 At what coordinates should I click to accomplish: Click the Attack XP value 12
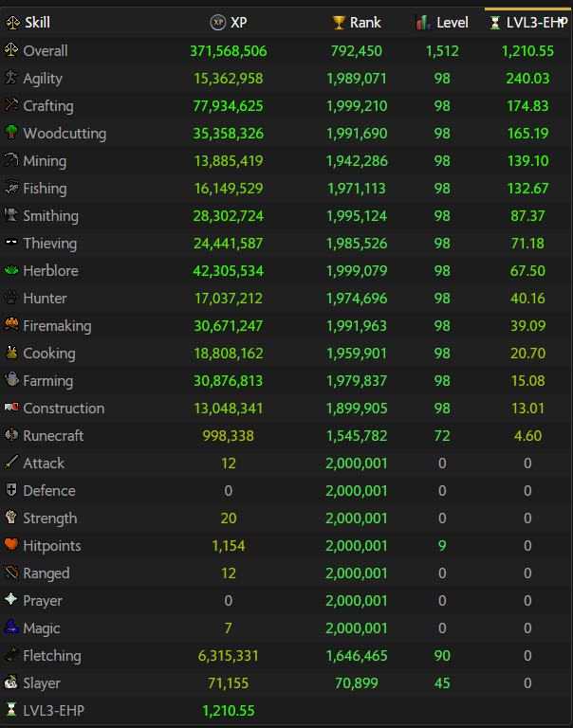tap(229, 463)
